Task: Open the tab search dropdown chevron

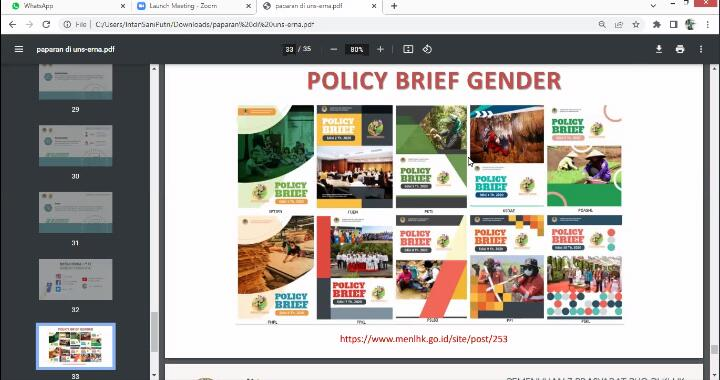Action: (653, 6)
